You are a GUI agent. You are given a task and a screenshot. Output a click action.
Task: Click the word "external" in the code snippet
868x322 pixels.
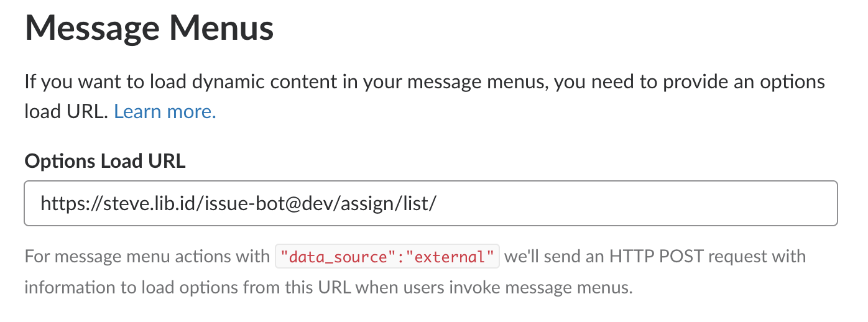coord(459,256)
